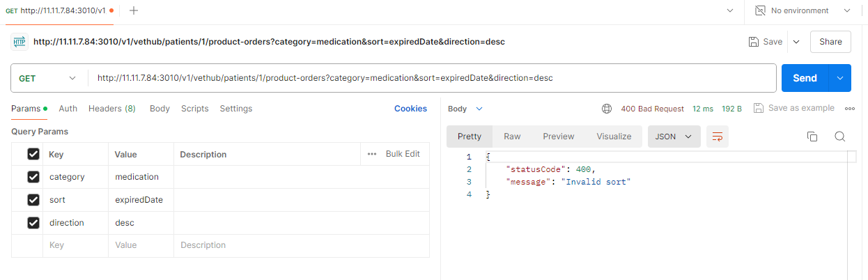Click the request title URL text

[269, 42]
